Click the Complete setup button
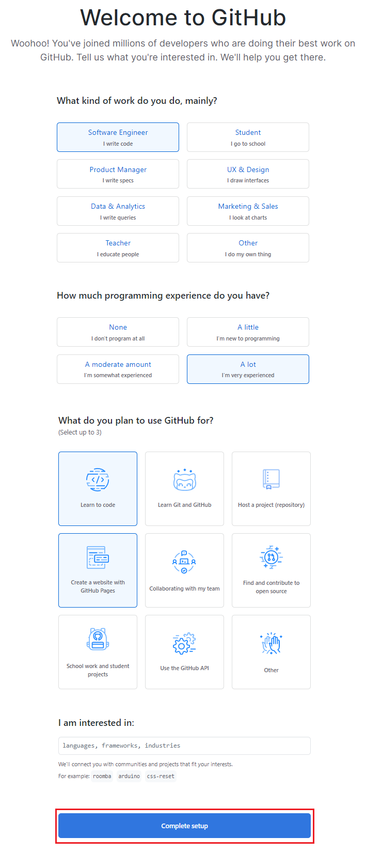The width and height of the screenshot is (382, 868). 184,826
